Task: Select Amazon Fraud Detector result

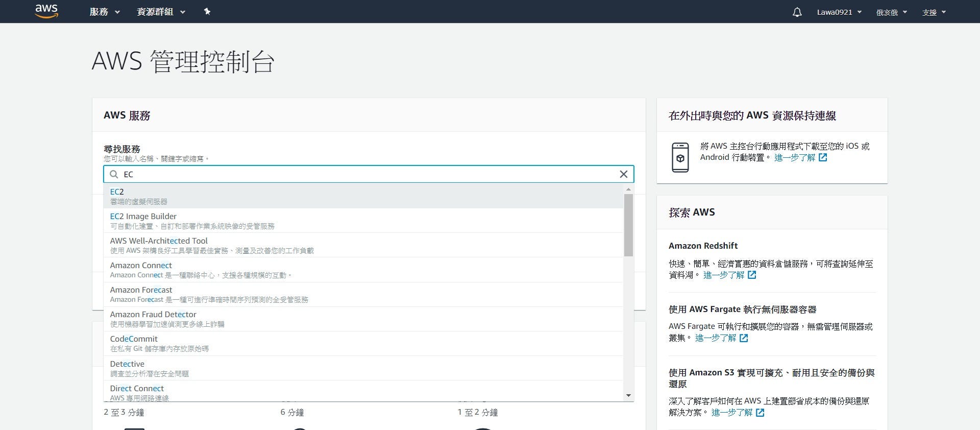Action: (363, 319)
